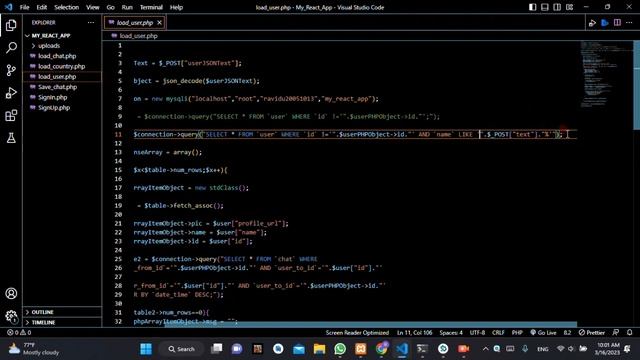Open the Run menu
The image size is (640, 360).
click(x=127, y=7)
